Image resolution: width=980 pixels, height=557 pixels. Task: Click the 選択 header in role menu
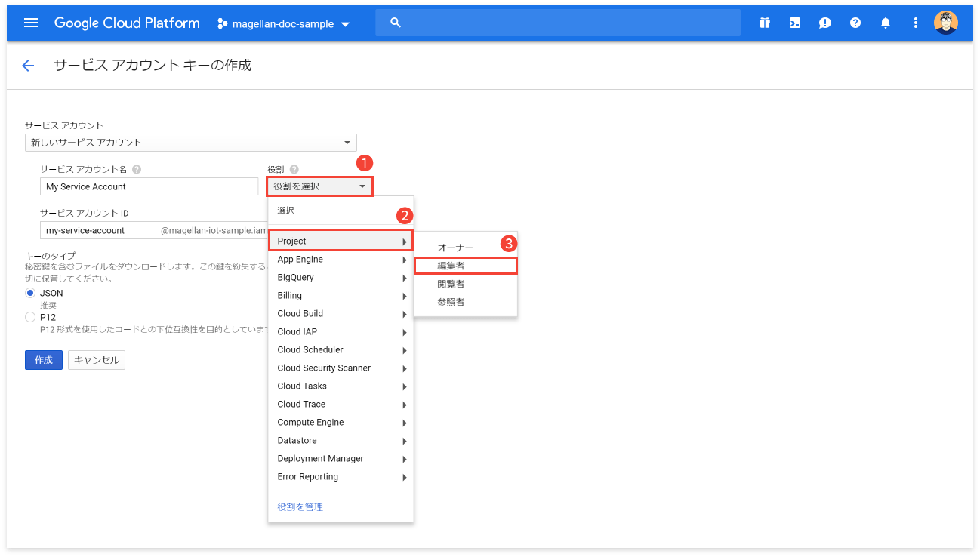click(x=285, y=211)
